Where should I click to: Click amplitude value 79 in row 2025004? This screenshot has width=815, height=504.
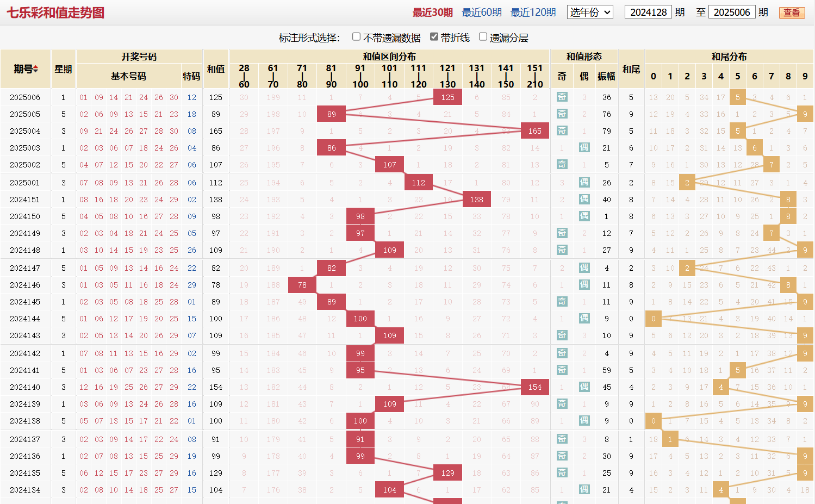click(607, 131)
